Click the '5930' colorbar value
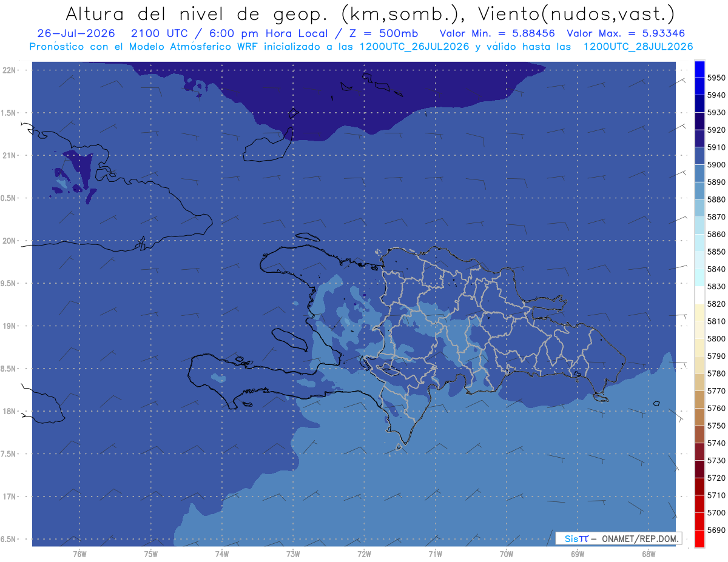 tap(716, 112)
